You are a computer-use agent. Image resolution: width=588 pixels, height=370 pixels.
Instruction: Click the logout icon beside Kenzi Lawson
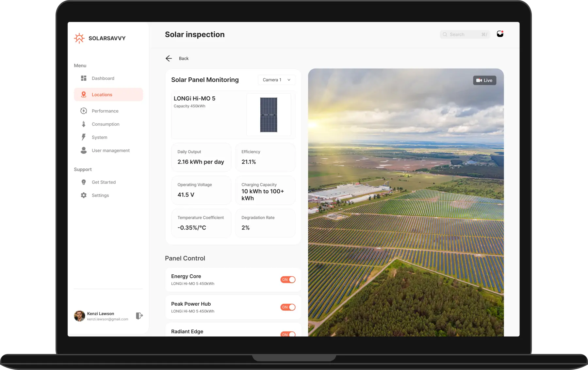[x=139, y=316]
